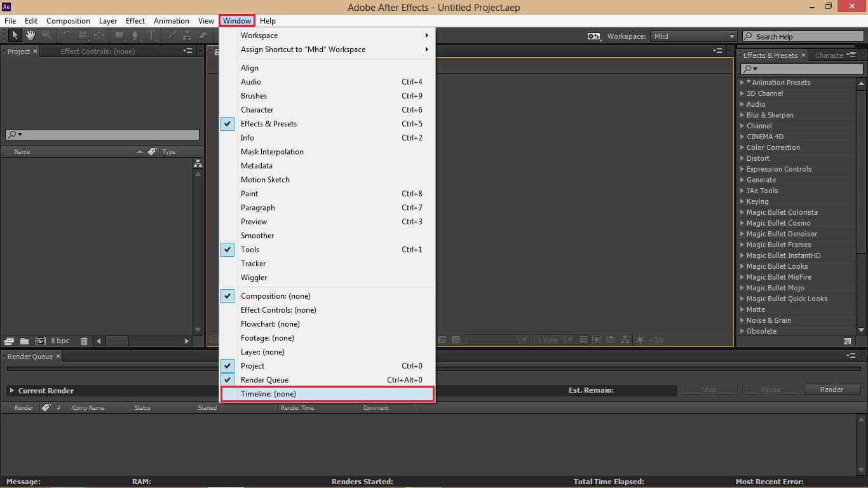Image resolution: width=868 pixels, height=488 pixels.
Task: Click the Reset Exposure aperture icon
Action: tap(641, 340)
